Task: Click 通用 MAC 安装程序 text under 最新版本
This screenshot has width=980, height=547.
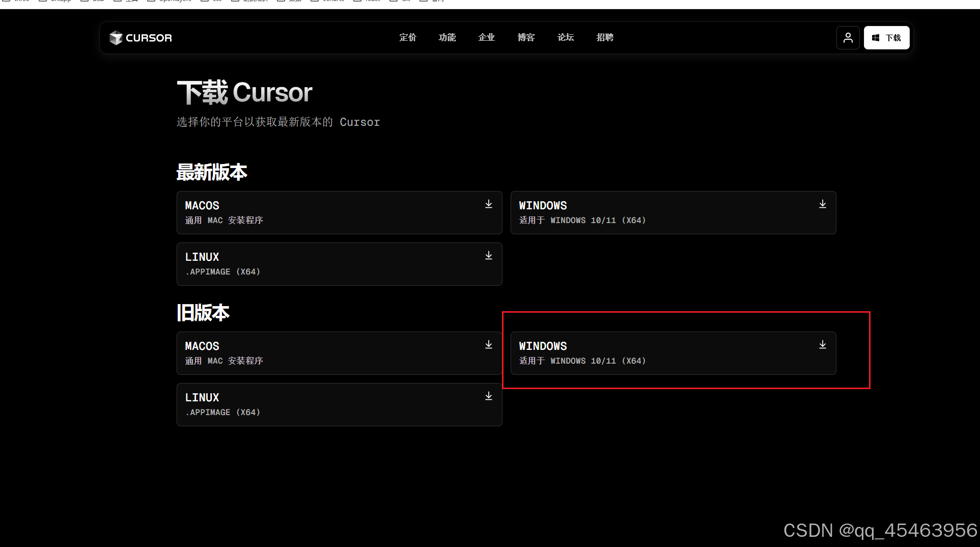Action: coord(224,221)
